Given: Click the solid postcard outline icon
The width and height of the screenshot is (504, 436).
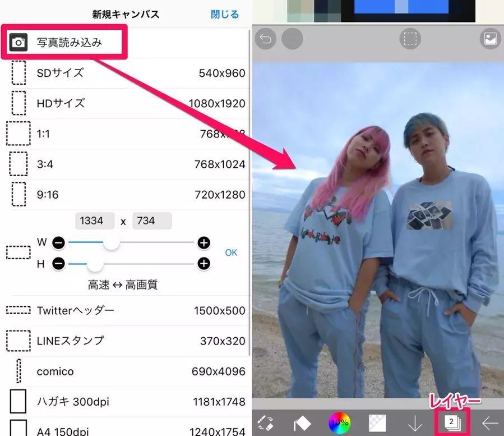Looking at the screenshot, I should point(18,402).
